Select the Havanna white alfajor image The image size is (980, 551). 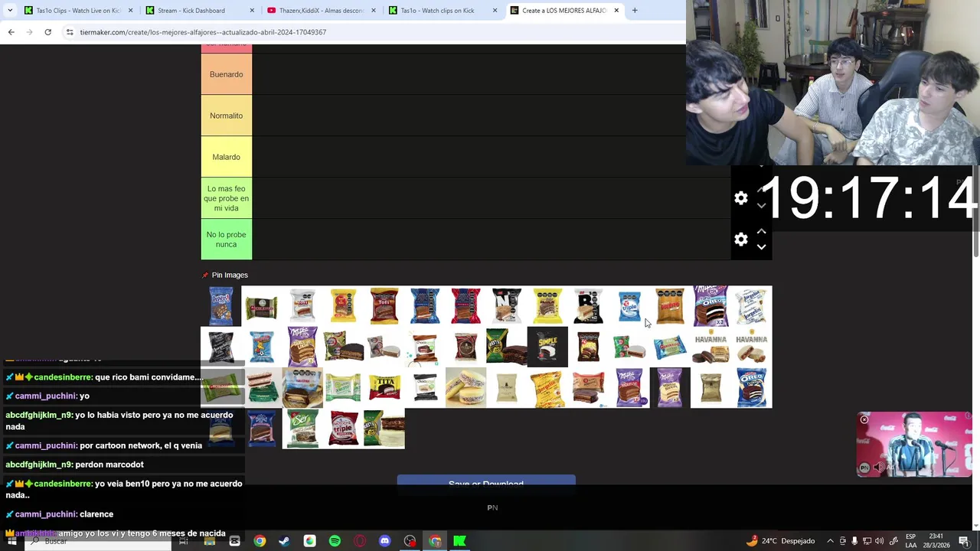(752, 347)
